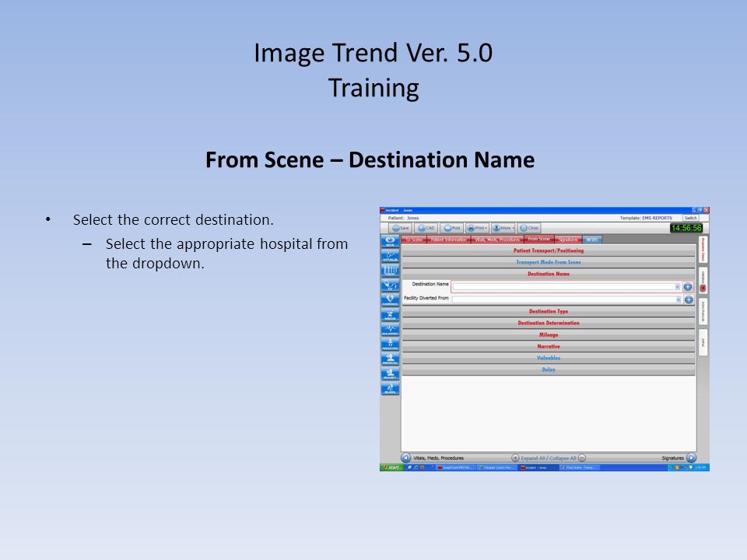The image size is (747, 560).
Task: Open the More dropdown in the toolbar
Action: point(503,228)
